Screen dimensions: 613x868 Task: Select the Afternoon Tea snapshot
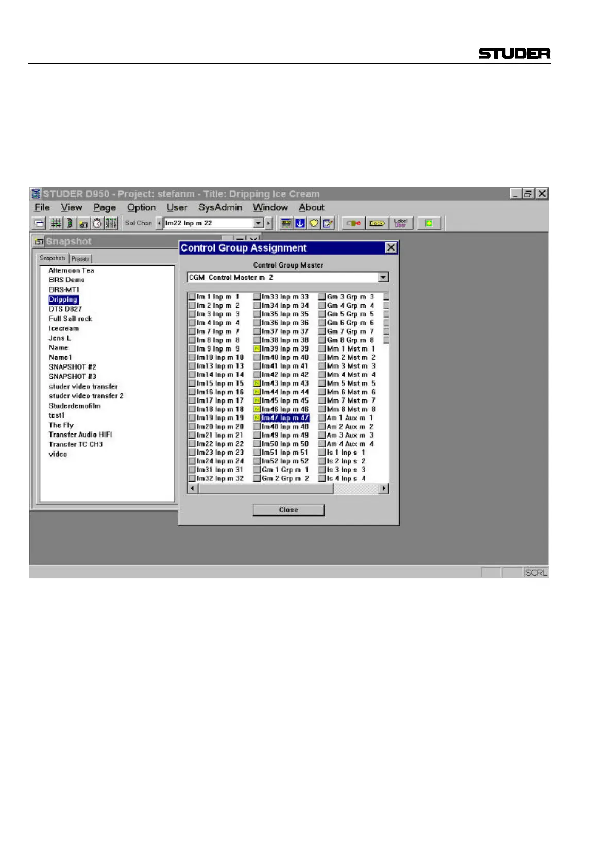[x=71, y=271]
